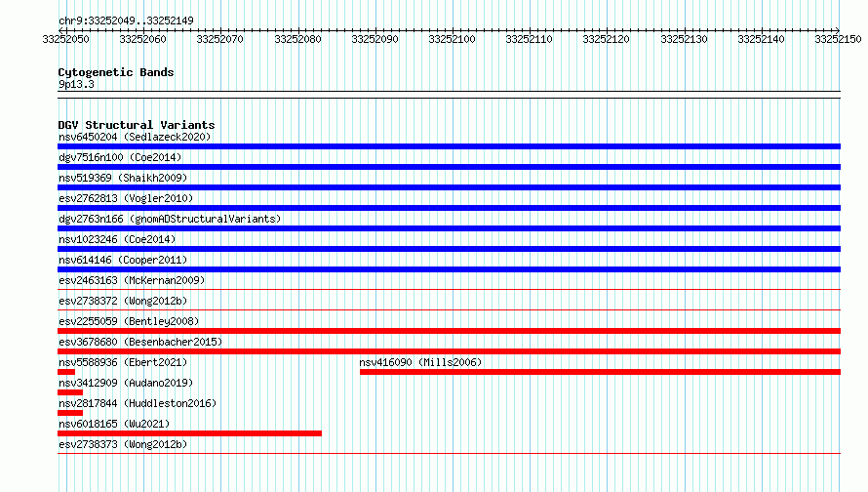
Task: Click ruler position 33252060
Action: tap(142, 39)
